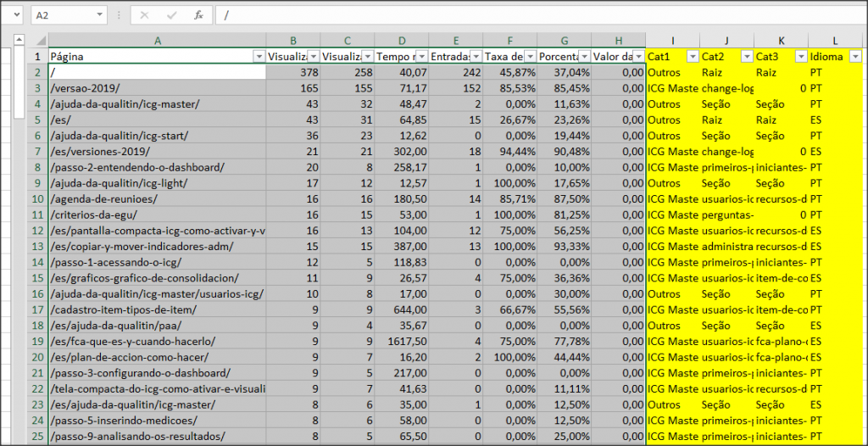Screen dimensions: 868x446
Task: Click cell /criterios-da-egu/
Action: click(157, 215)
